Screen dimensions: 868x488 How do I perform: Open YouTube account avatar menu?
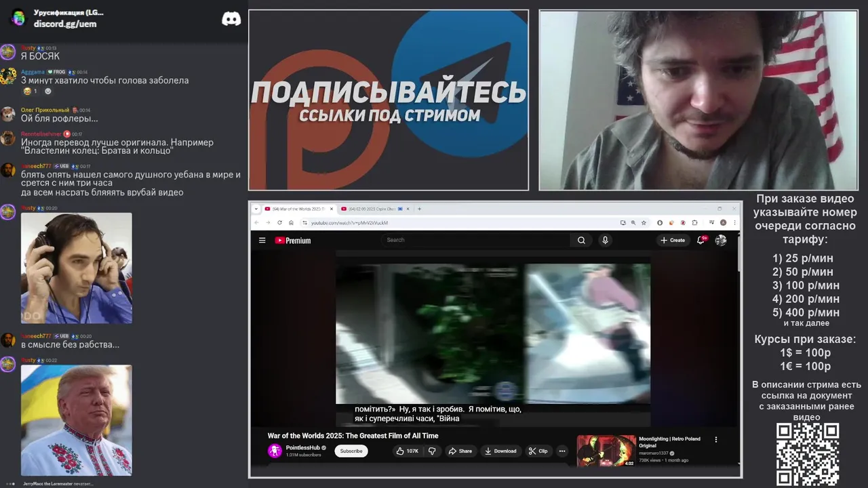click(721, 240)
